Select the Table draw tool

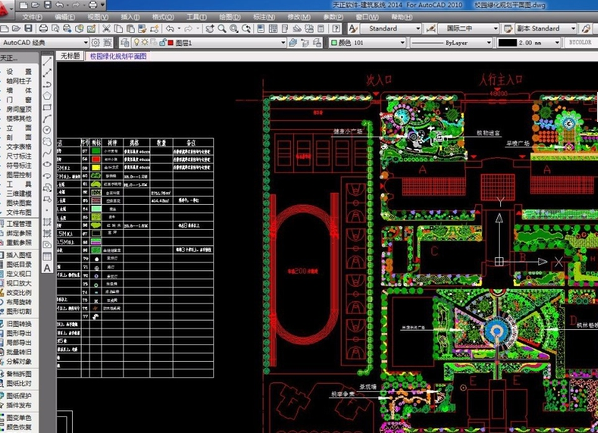pos(47,256)
